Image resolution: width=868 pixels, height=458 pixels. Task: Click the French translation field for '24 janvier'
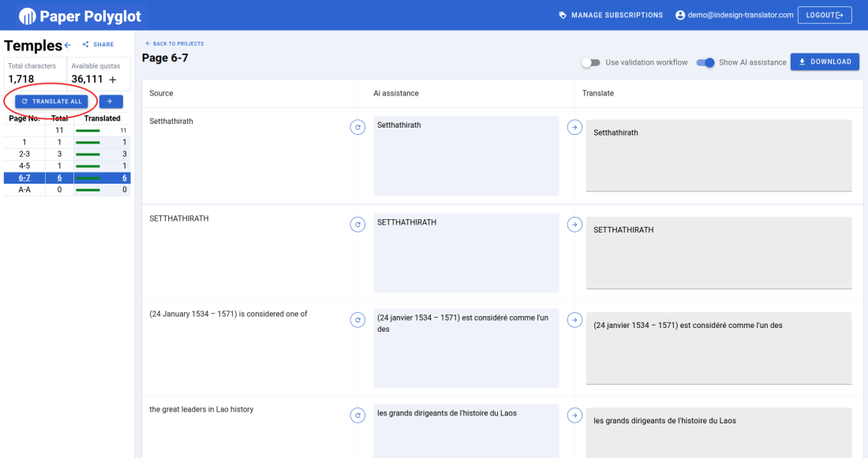[x=718, y=347]
